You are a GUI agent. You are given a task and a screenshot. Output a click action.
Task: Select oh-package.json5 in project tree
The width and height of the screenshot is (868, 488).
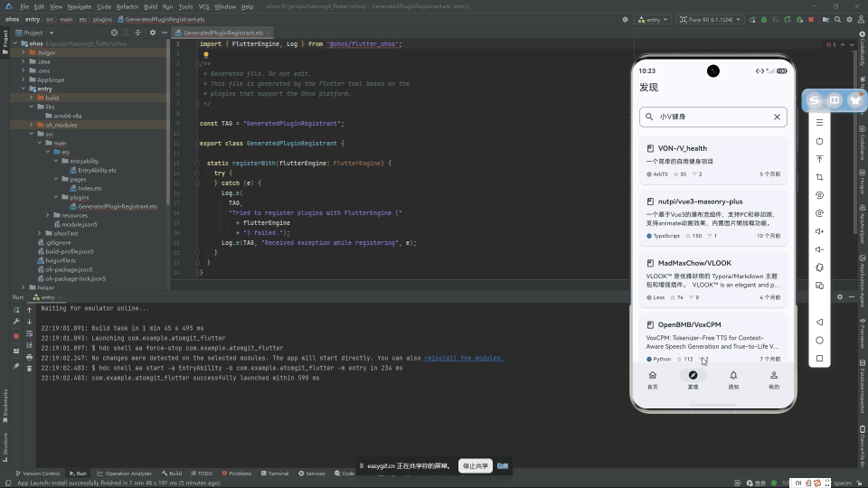65,269
